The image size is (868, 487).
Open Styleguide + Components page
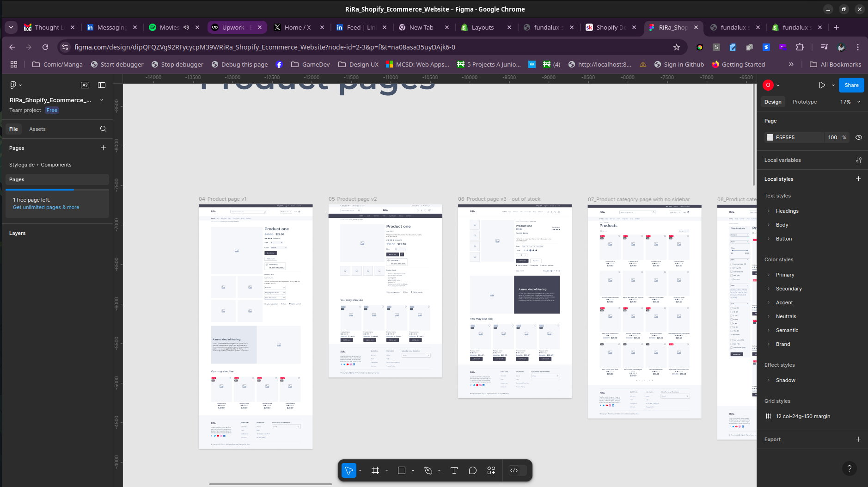coord(40,165)
